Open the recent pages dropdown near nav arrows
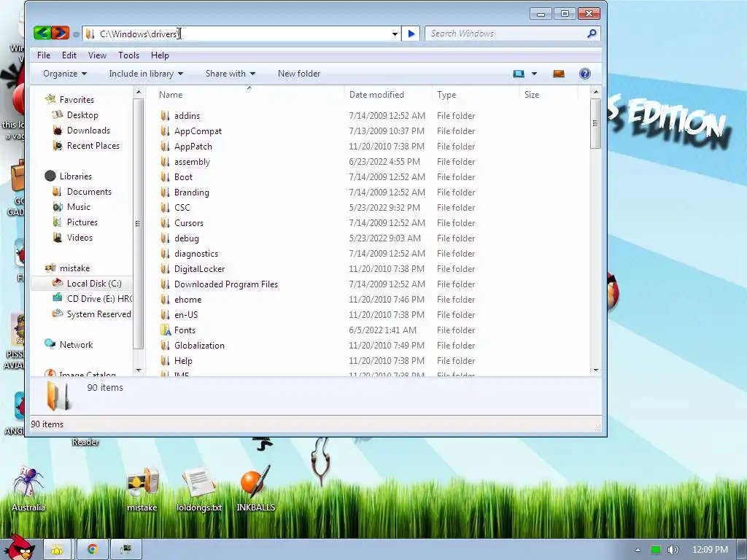747x560 pixels. coord(76,34)
